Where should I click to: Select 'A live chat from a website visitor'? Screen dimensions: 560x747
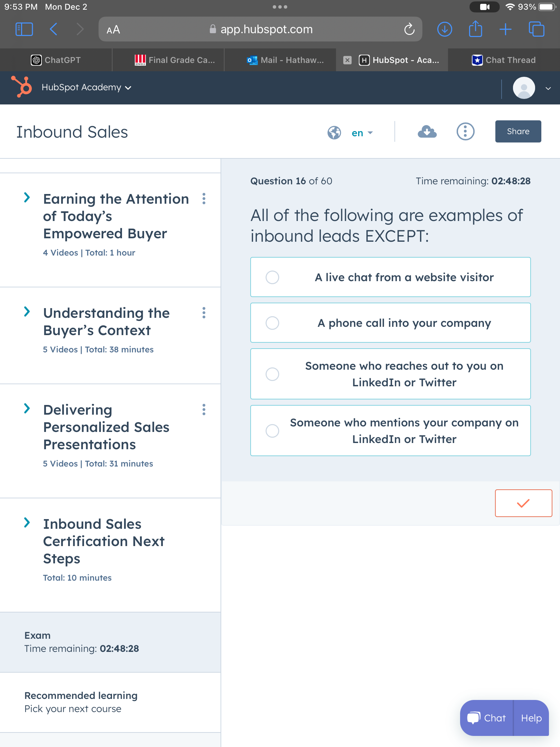tap(272, 277)
